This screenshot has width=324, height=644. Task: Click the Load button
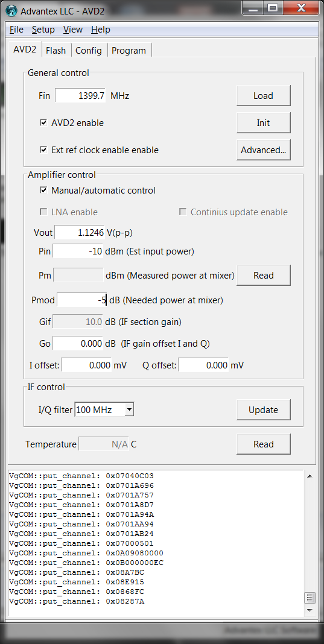[263, 96]
